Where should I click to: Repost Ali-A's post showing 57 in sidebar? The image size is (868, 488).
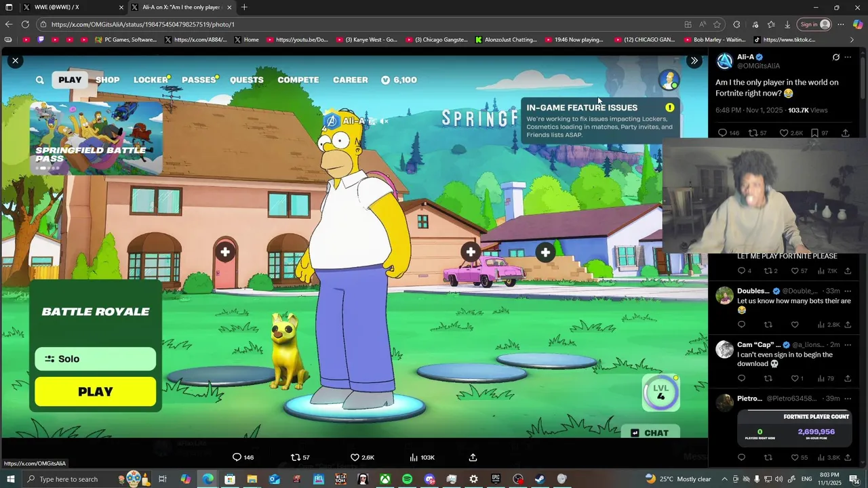757,133
